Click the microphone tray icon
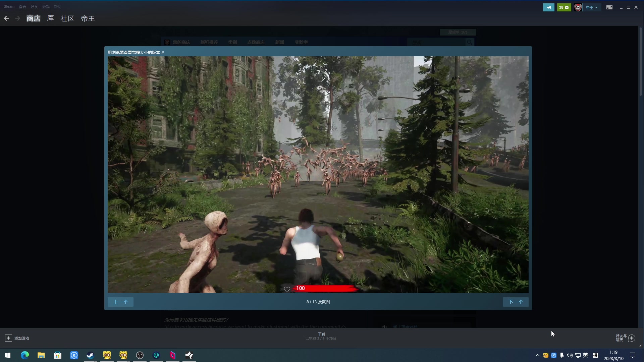The image size is (644, 362). [x=562, y=355]
